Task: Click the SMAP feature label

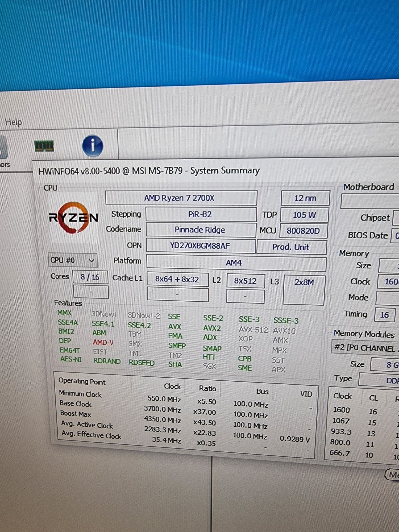Action: pyautogui.click(x=212, y=348)
